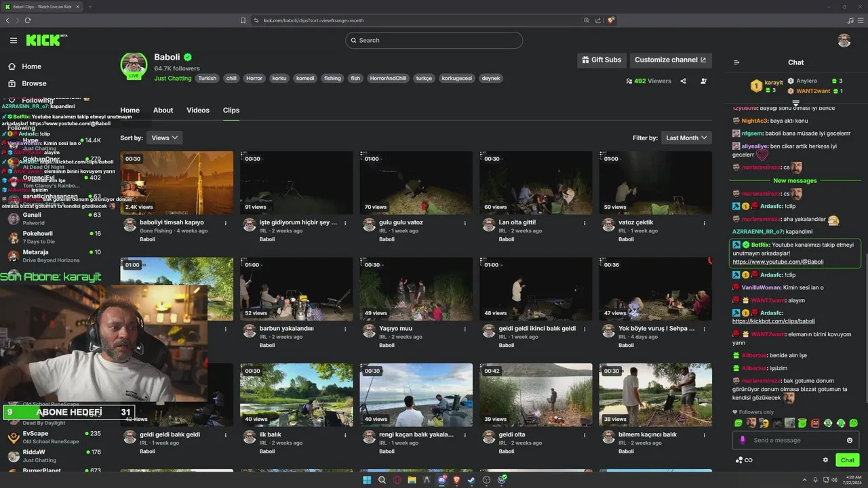Screen dimensions: 868x488
Task: Click the 'HorrorAndChill' tag
Action: click(388, 79)
